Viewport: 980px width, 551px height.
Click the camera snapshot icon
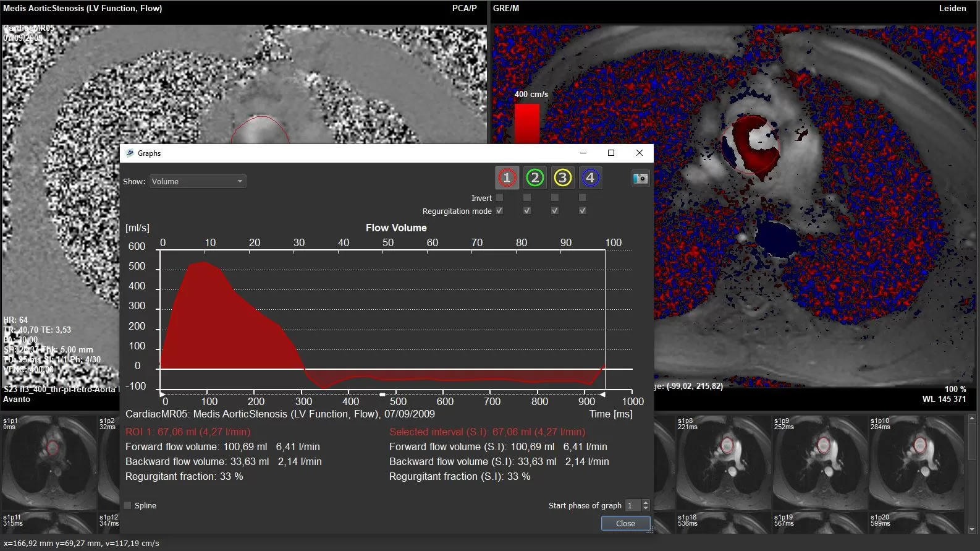pyautogui.click(x=640, y=179)
